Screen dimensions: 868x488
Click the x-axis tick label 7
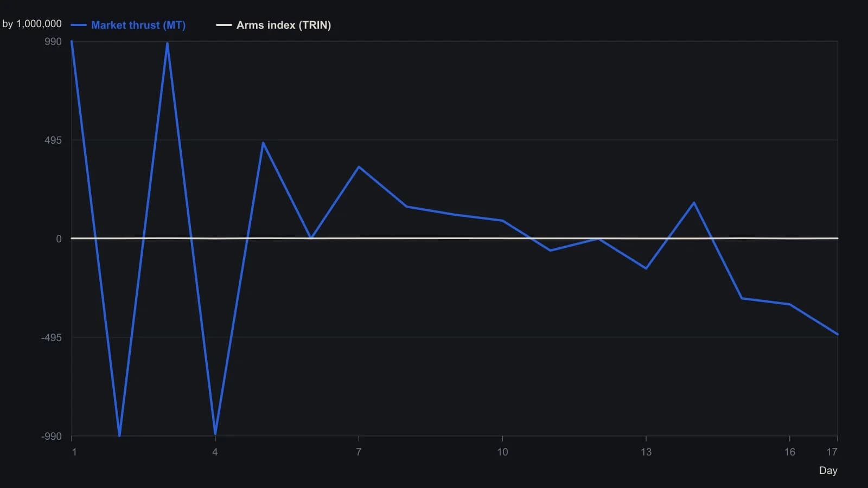tap(359, 452)
